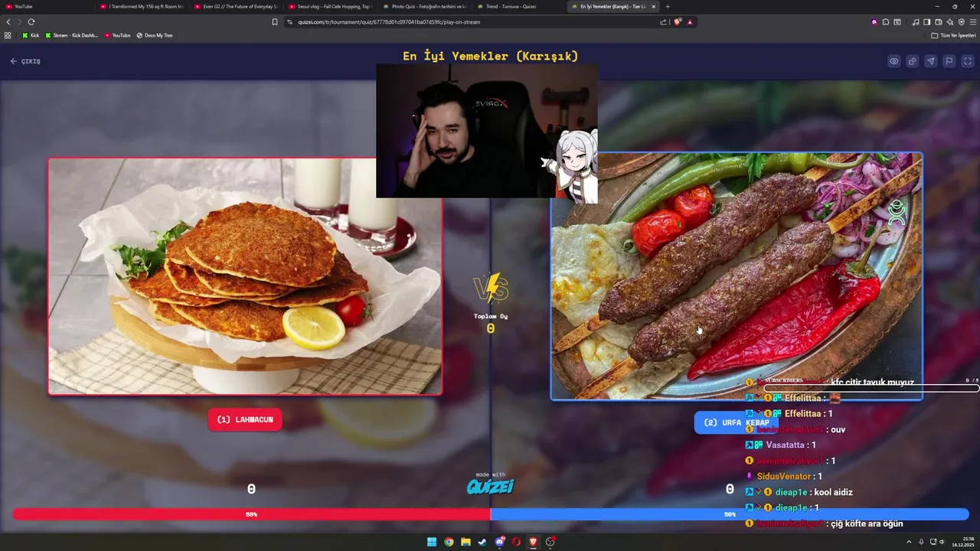Open the Brave wallet icon
This screenshot has width=980, height=551.
point(939,22)
